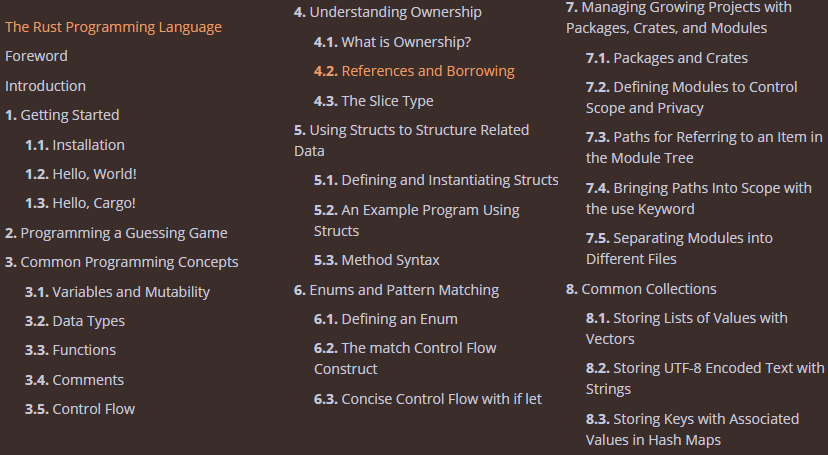
Task: Go to 3.5 Control Flow
Action: 80,409
